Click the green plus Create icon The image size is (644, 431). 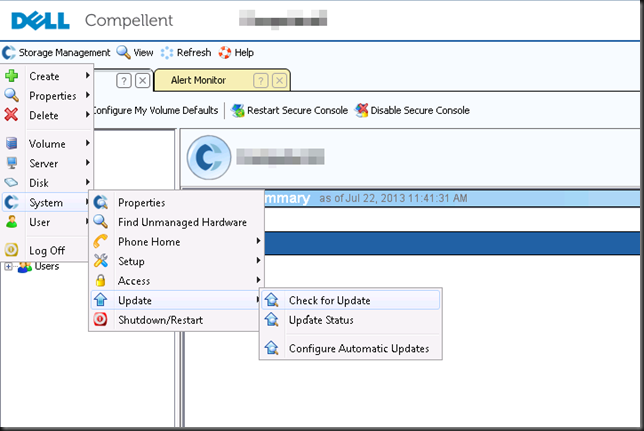pyautogui.click(x=12, y=76)
